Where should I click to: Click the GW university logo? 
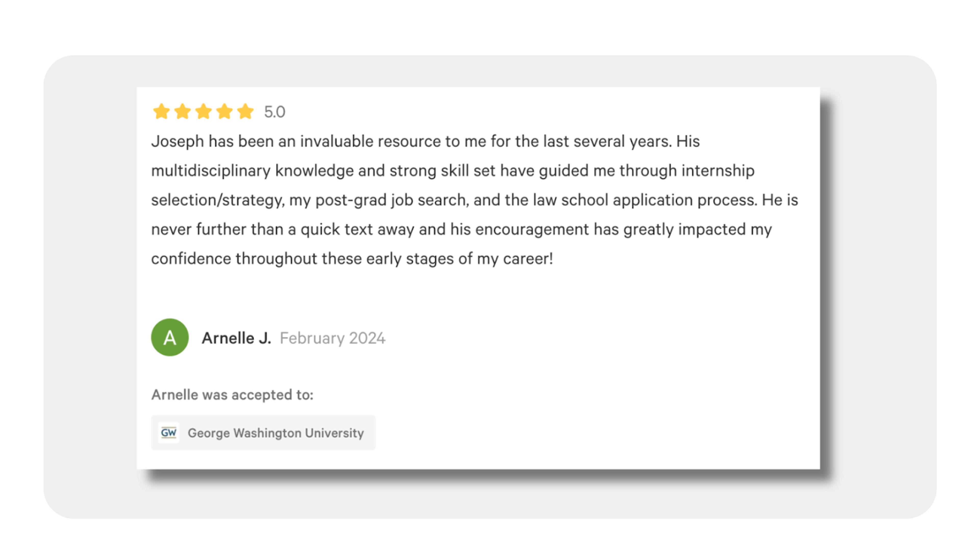click(168, 433)
